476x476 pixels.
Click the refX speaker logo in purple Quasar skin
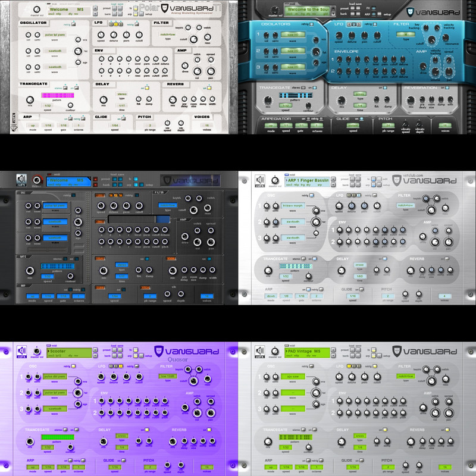coord(21,352)
